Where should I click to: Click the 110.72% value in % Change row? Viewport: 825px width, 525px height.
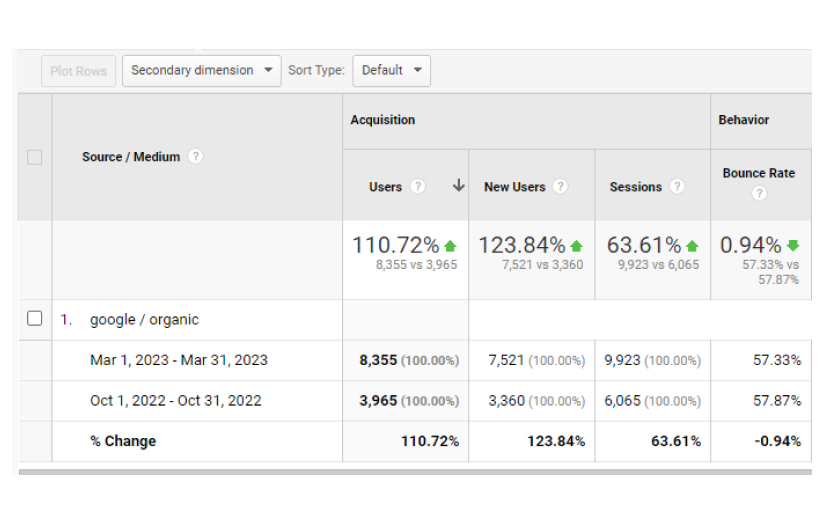point(430,441)
